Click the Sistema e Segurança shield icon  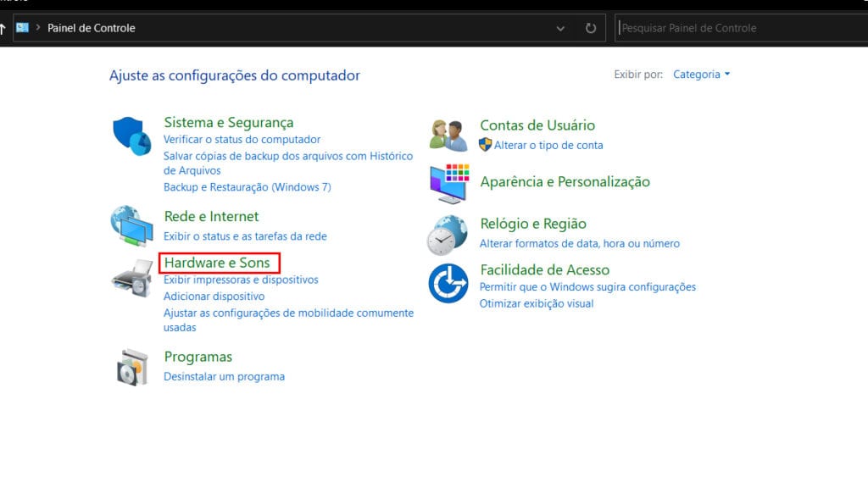coord(131,136)
